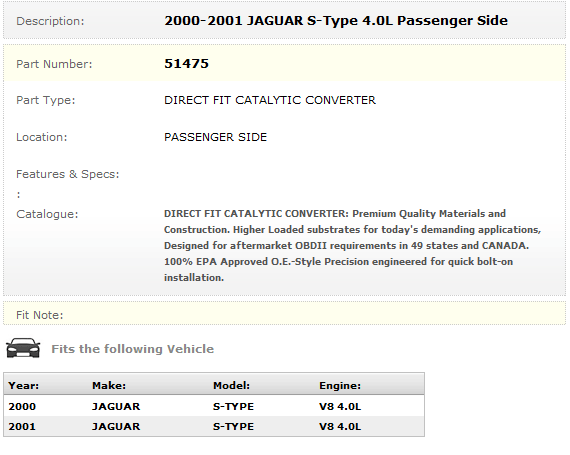Click the Engine column header

(340, 385)
